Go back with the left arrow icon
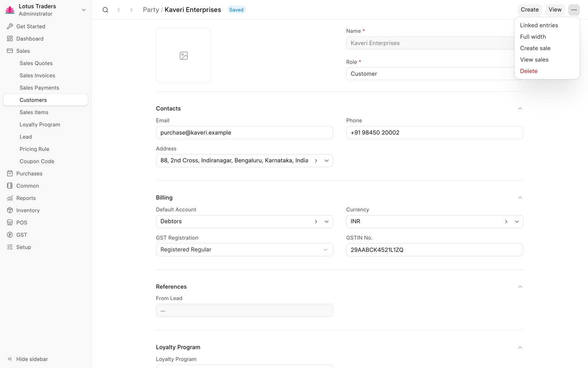 pyautogui.click(x=118, y=10)
